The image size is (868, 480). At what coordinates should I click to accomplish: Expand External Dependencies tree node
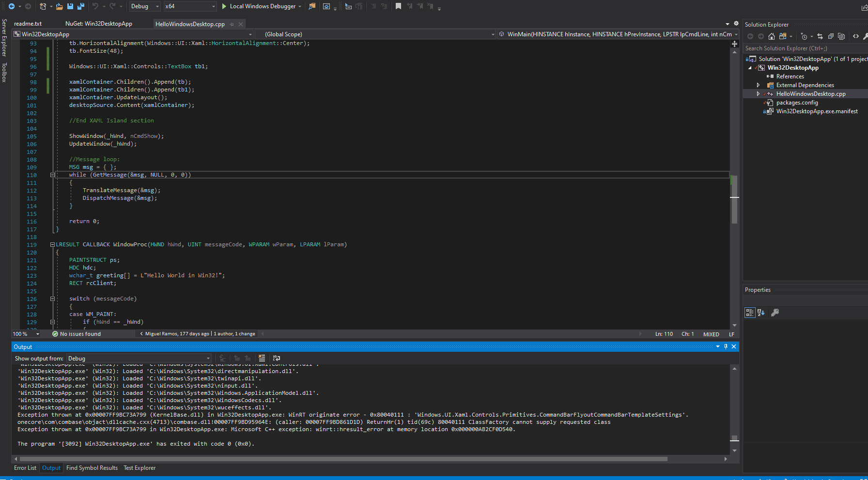point(759,85)
